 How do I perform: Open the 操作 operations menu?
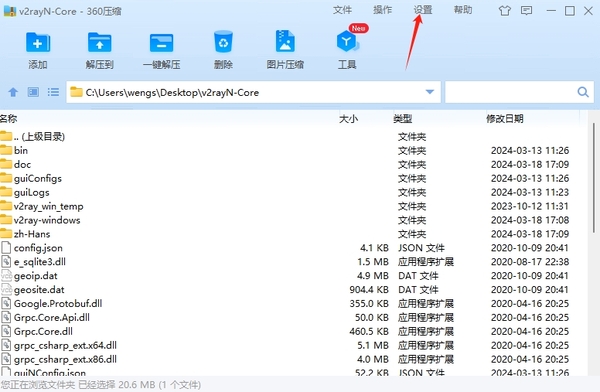382,10
